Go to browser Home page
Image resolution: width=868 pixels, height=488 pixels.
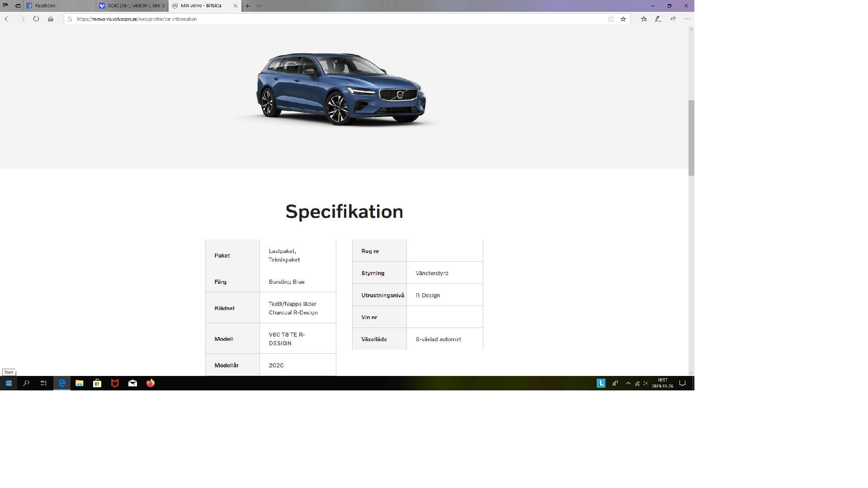51,19
